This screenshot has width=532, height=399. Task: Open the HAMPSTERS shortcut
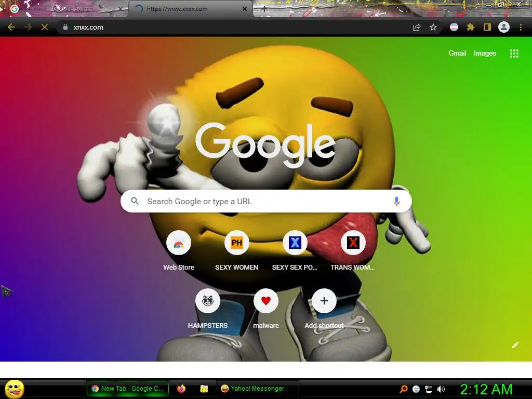[208, 301]
